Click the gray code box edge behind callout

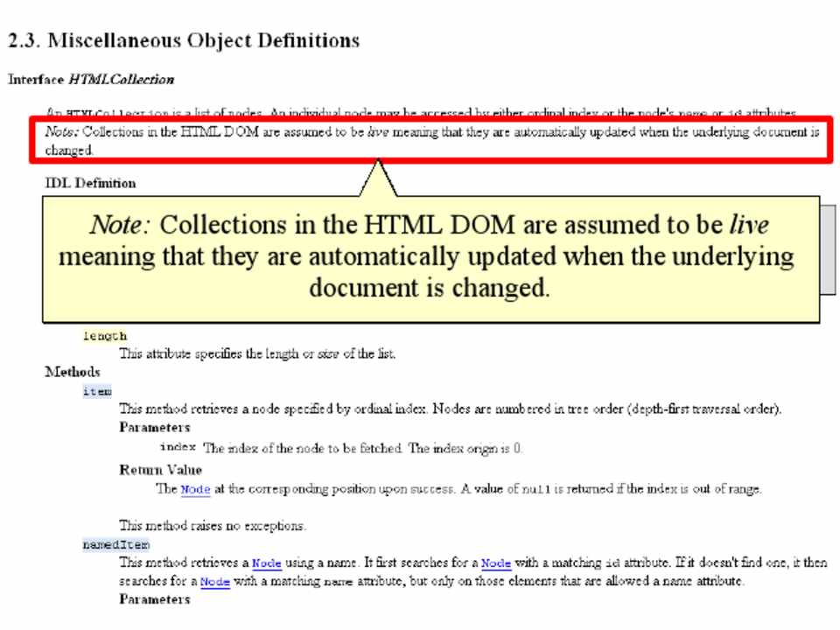[828, 249]
